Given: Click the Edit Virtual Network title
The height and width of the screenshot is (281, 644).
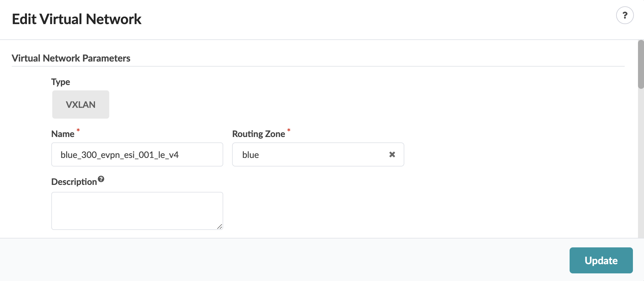Looking at the screenshot, I should tap(77, 19).
